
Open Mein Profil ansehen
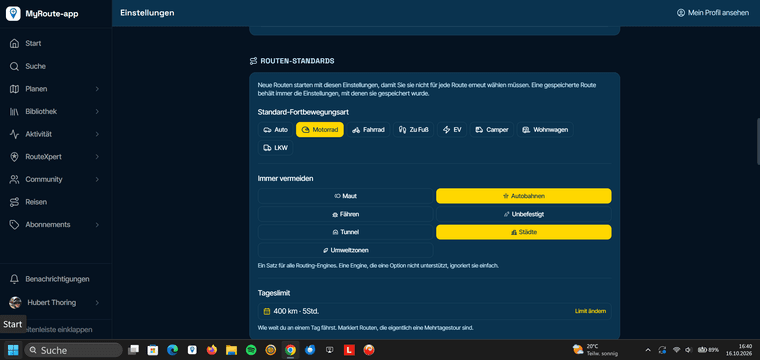click(x=713, y=13)
